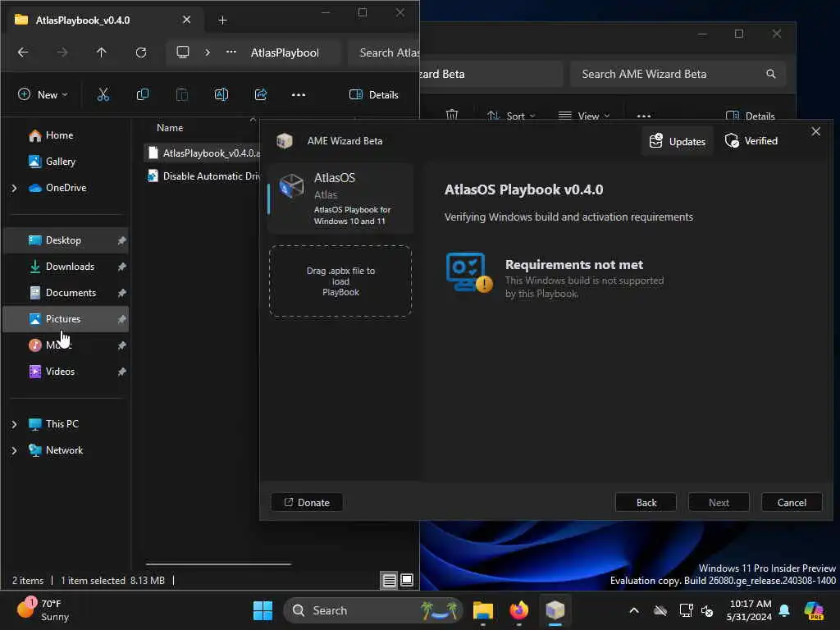Expand the Network tree node
Image resolution: width=840 pixels, height=630 pixels.
pyautogui.click(x=15, y=450)
